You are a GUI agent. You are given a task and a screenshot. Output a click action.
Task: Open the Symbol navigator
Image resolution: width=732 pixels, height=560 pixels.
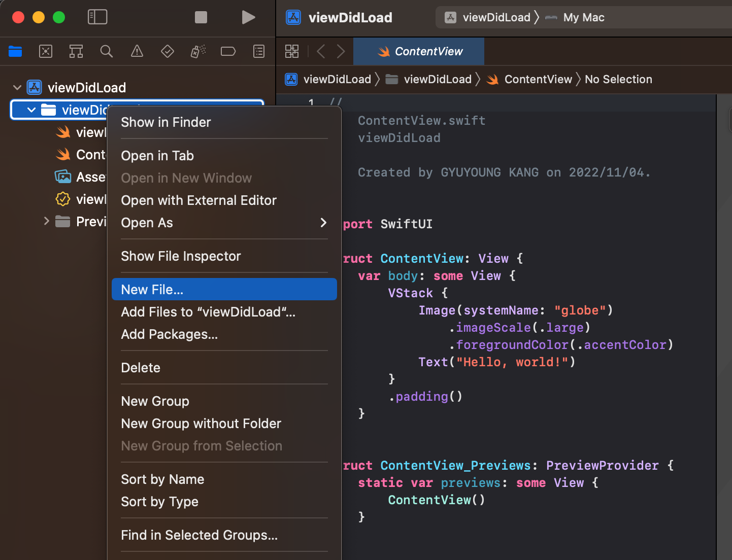(x=76, y=51)
